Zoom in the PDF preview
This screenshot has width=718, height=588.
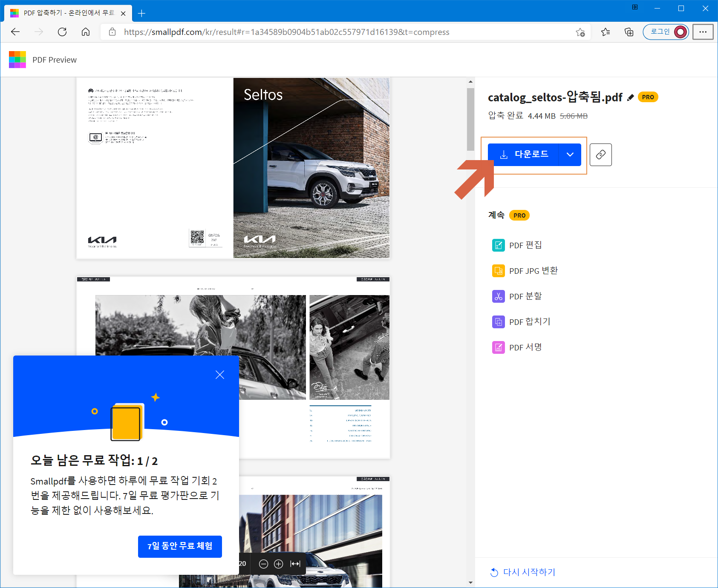[279, 564]
